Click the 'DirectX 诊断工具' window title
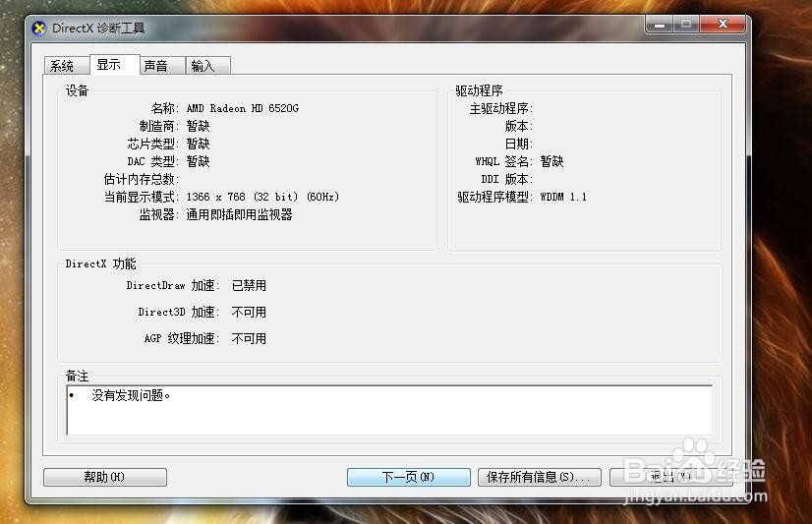 [x=98, y=28]
